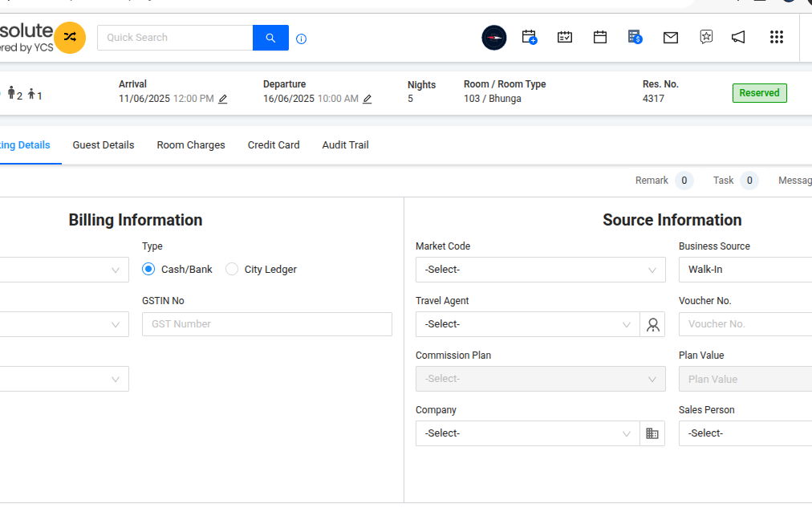Click the compass icon in the top toolbar
Screen dimensions: 812x508
coord(493,38)
